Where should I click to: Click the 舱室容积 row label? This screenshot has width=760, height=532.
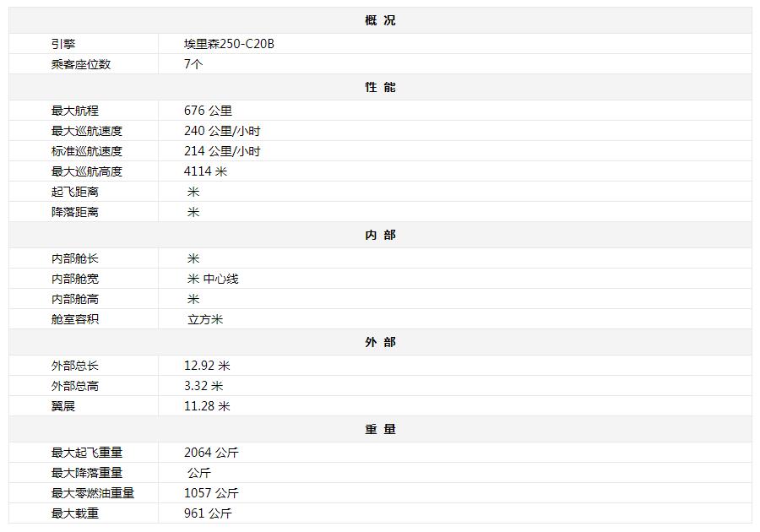click(x=74, y=319)
